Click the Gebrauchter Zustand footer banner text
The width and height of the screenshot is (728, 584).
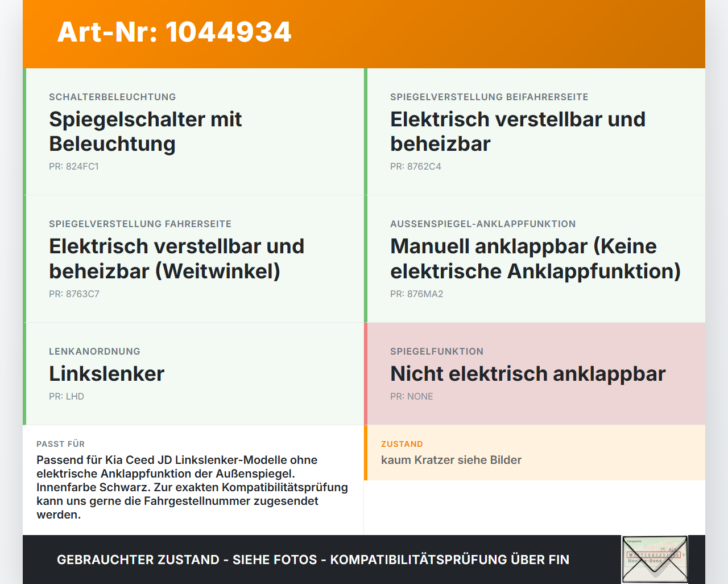pyautogui.click(x=313, y=560)
